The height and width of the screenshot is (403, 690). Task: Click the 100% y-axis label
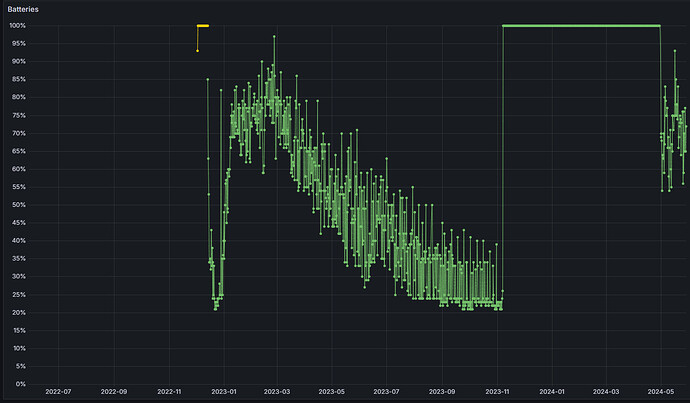click(x=18, y=26)
